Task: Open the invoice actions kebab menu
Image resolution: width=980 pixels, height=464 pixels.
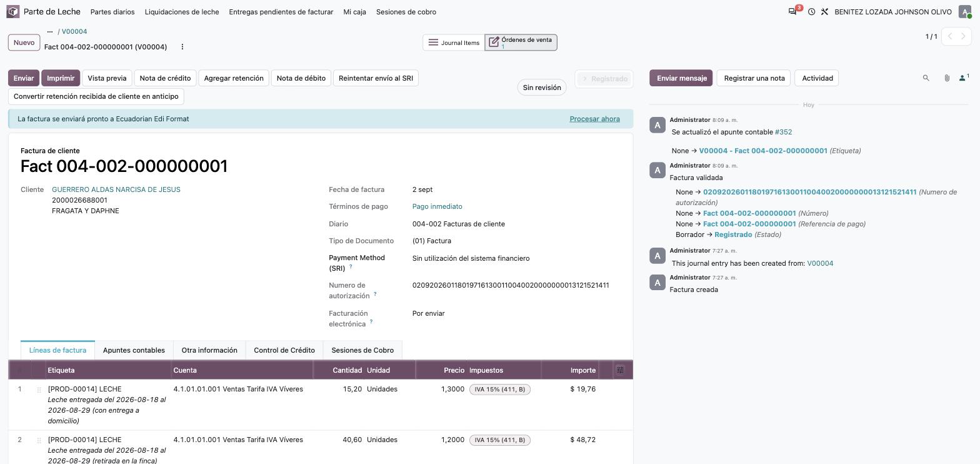Action: click(182, 47)
